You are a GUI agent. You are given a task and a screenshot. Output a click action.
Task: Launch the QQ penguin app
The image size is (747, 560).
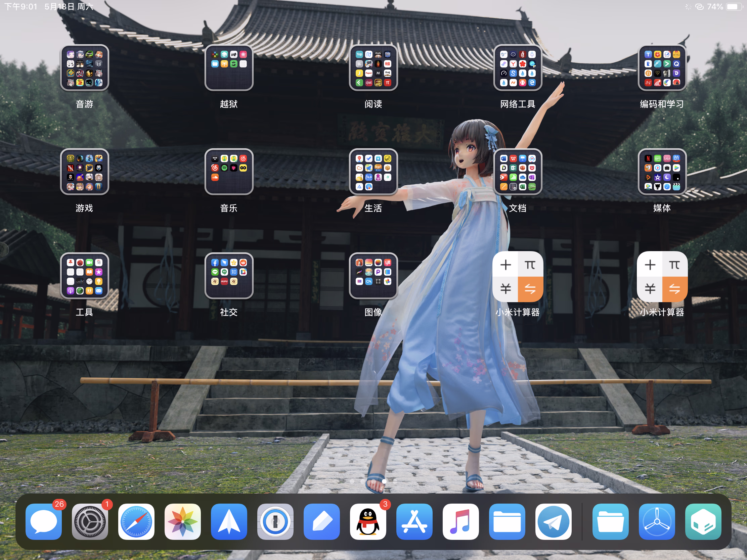tap(368, 521)
